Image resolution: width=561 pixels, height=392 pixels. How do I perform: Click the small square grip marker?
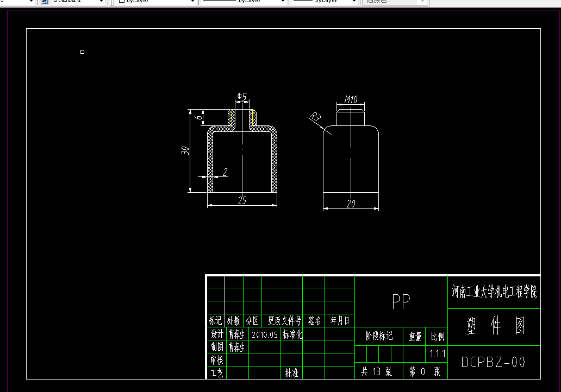(82, 52)
